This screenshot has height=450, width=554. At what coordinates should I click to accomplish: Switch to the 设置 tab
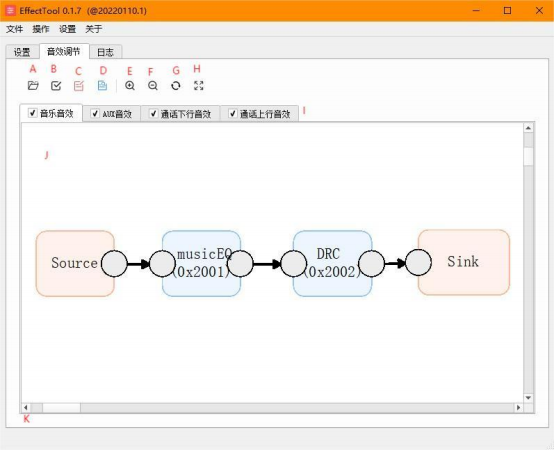coord(22,52)
